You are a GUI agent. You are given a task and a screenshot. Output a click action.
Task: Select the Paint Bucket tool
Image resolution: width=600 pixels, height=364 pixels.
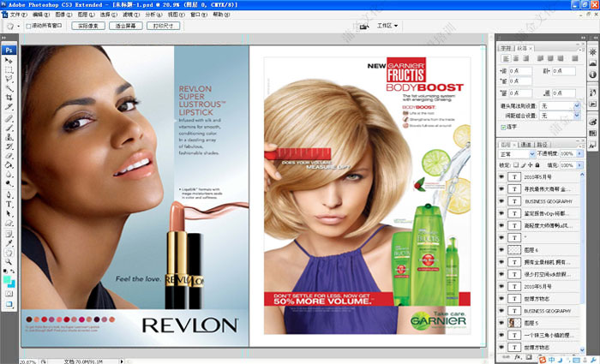coord(9,164)
